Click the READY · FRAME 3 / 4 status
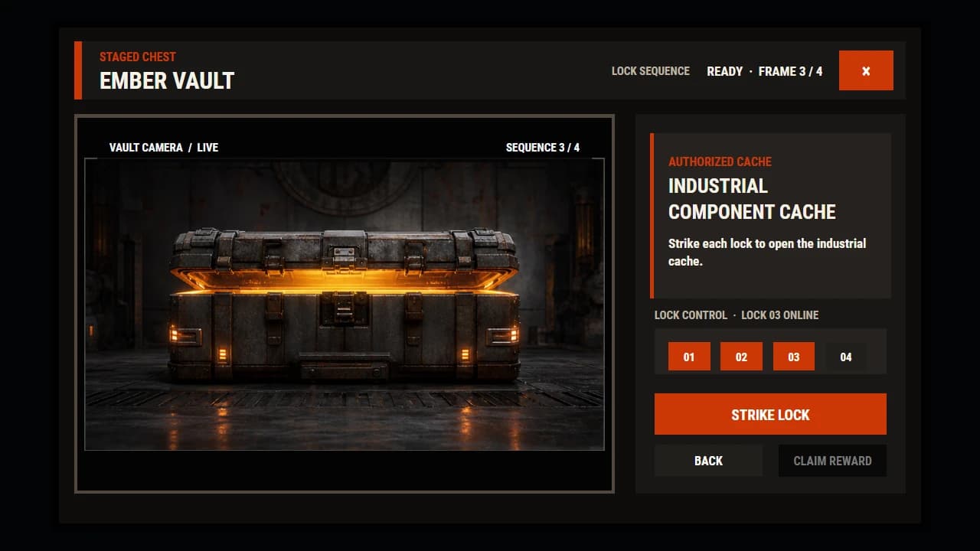Image resolution: width=980 pixels, height=551 pixels. [764, 71]
